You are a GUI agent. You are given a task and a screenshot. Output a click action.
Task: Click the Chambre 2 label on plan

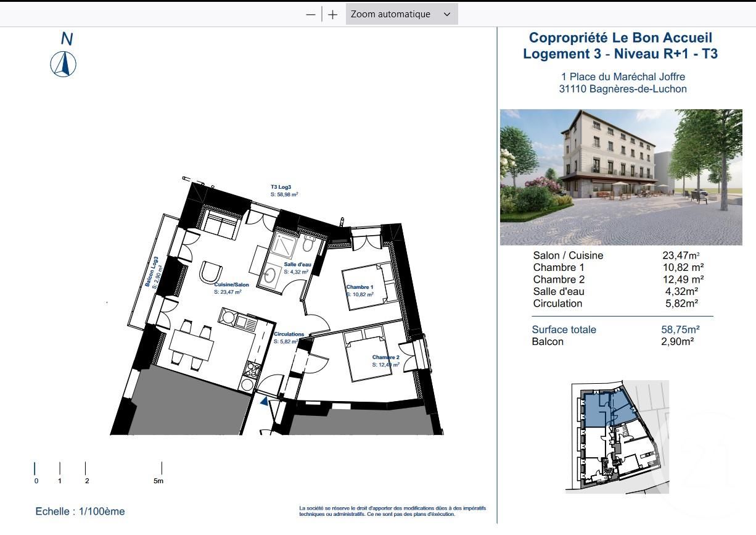pos(385,357)
